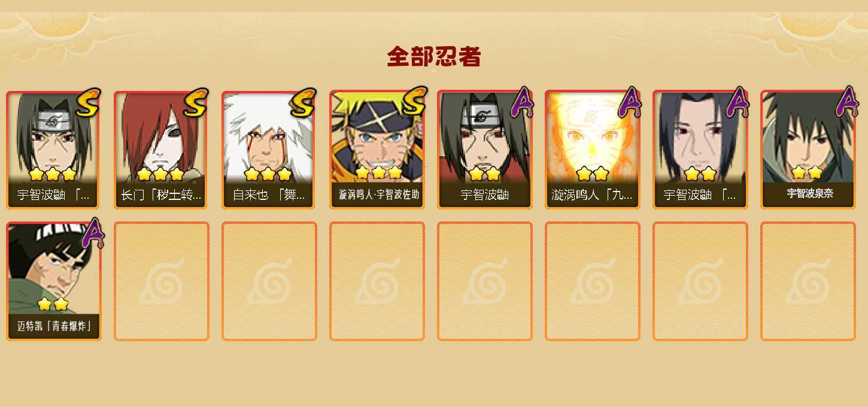The image size is (868, 407).
Task: Select the 宇智波泉奈 ninja card
Action: click(808, 150)
